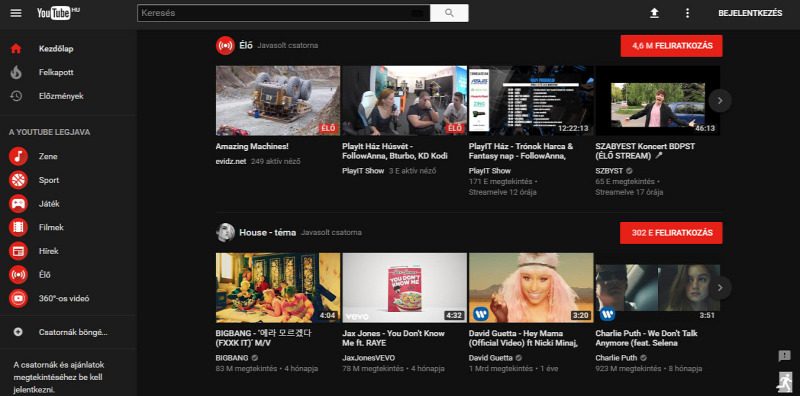Viewport: 800px width, 396px height.
Task: Show next videos in House - téma row
Action: coord(720,288)
